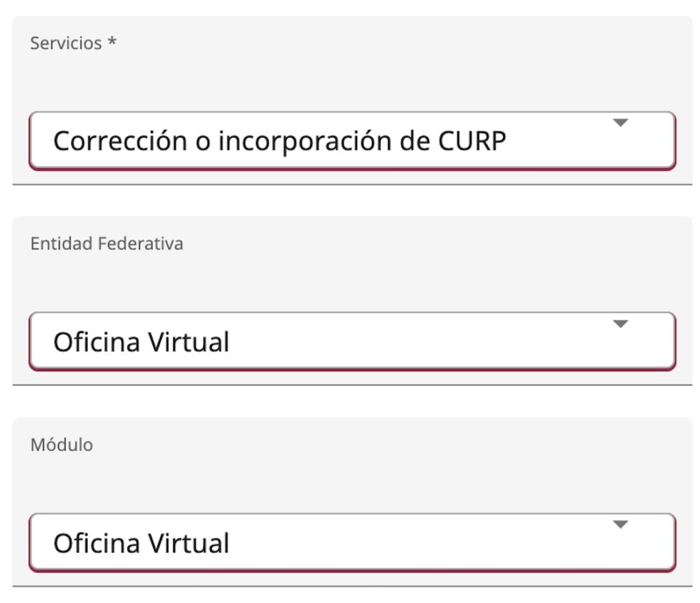Open the Servicios dropdown
The width and height of the screenshot is (700, 603).
352,140
